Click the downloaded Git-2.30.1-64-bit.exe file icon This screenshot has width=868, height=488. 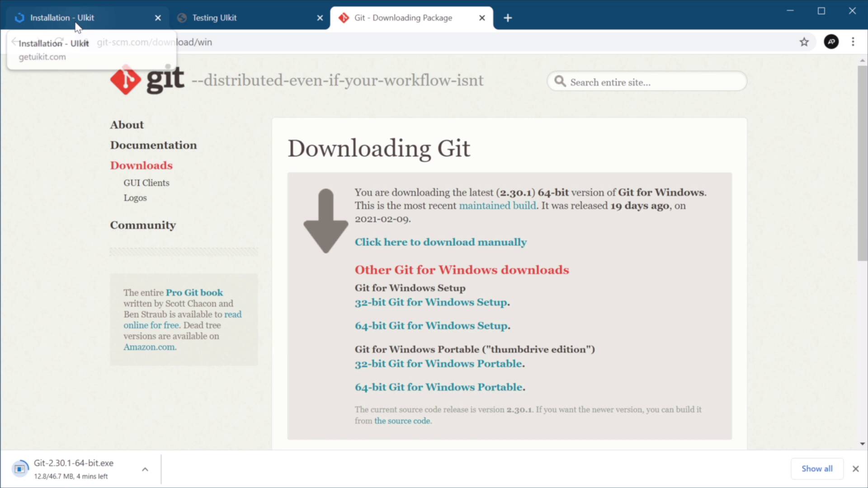click(20, 469)
